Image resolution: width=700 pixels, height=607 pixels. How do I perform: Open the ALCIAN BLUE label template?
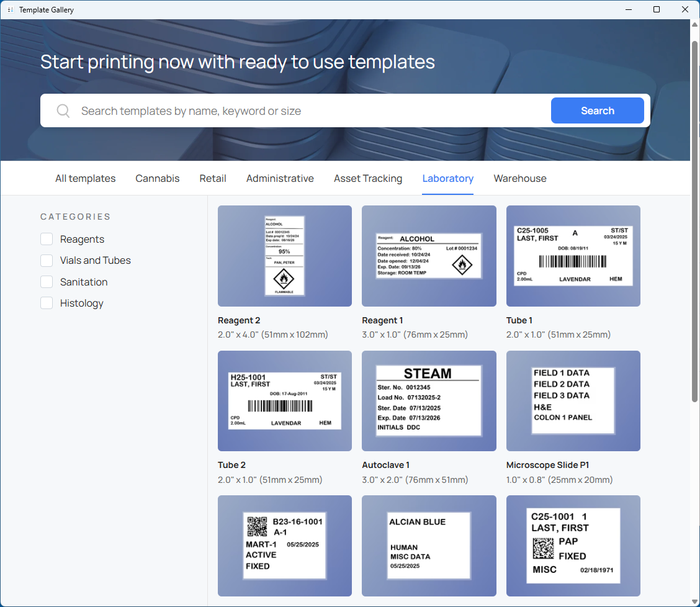(429, 546)
